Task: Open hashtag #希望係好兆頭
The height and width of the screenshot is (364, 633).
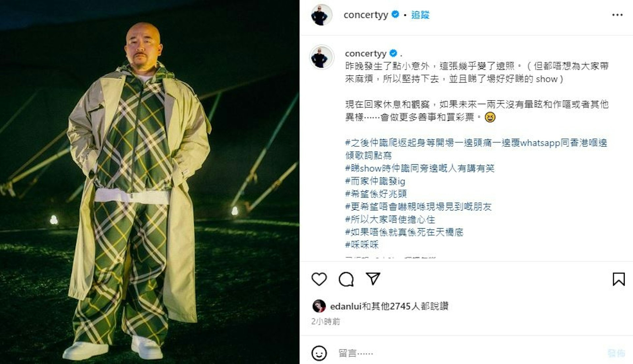Action: click(376, 194)
